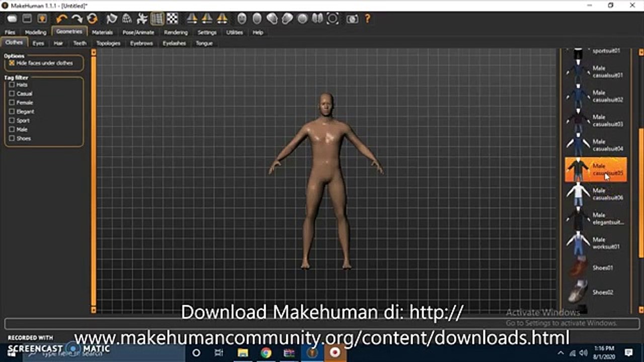The height and width of the screenshot is (362, 644).
Task: Add Shoes02 to the model
Action: pyautogui.click(x=596, y=292)
